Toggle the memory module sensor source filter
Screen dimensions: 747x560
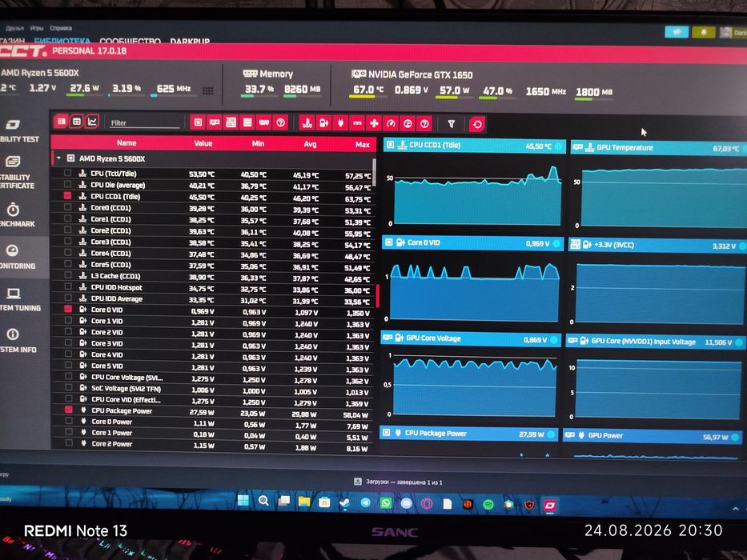[x=264, y=123]
